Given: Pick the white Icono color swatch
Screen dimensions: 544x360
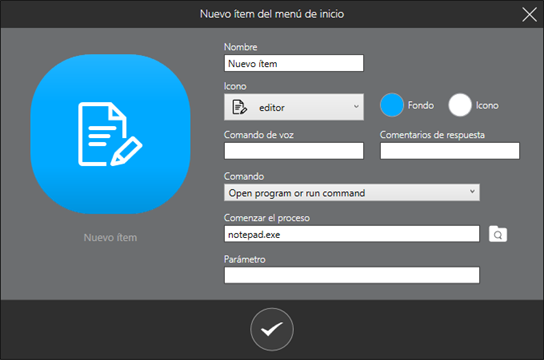Looking at the screenshot, I should 460,105.
